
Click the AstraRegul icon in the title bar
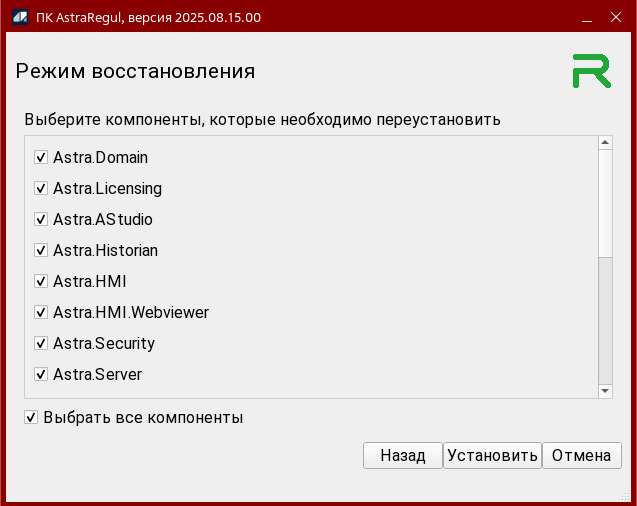point(19,16)
